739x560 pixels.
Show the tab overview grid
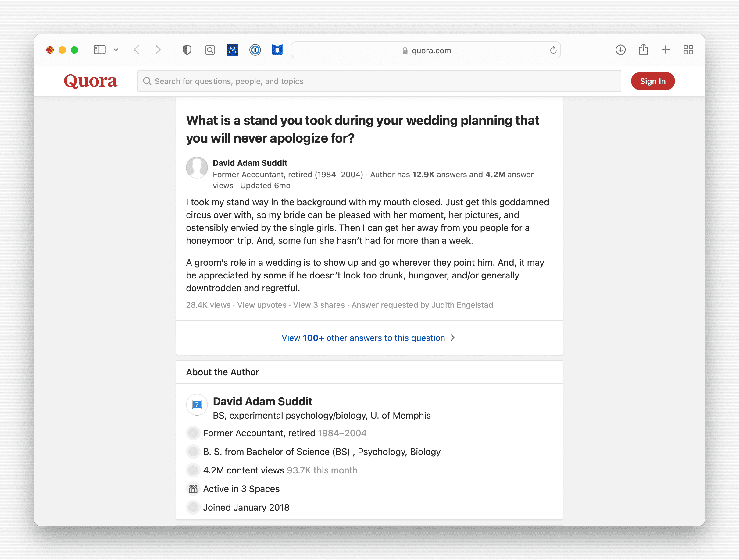pyautogui.click(x=688, y=50)
